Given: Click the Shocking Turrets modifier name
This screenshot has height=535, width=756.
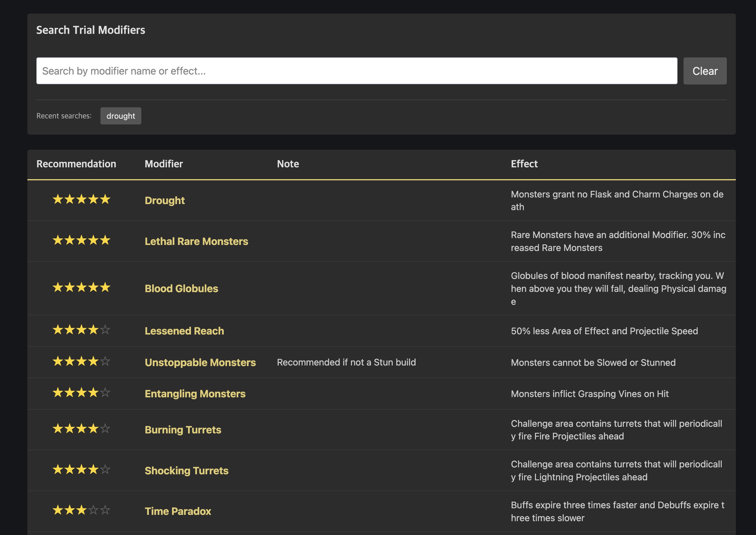Looking at the screenshot, I should pos(186,470).
